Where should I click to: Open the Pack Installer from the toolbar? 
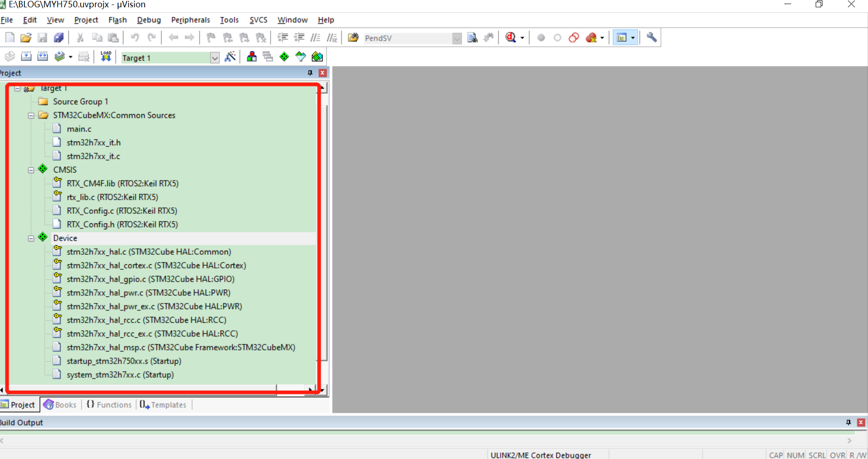[317, 56]
